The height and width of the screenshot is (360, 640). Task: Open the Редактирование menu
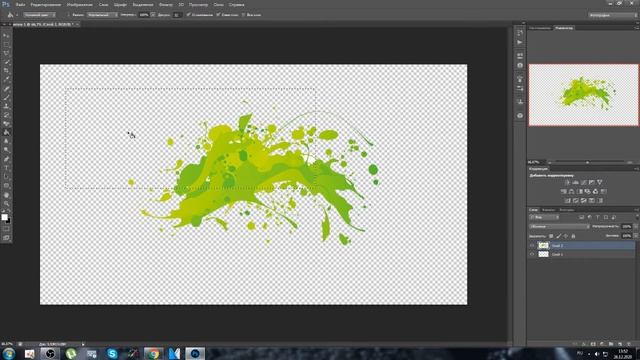46,4
